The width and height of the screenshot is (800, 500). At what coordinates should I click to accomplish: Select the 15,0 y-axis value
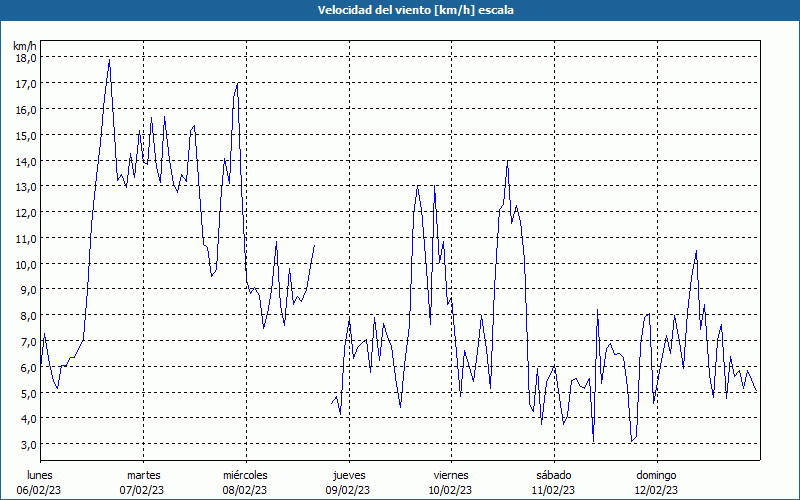click(x=26, y=136)
